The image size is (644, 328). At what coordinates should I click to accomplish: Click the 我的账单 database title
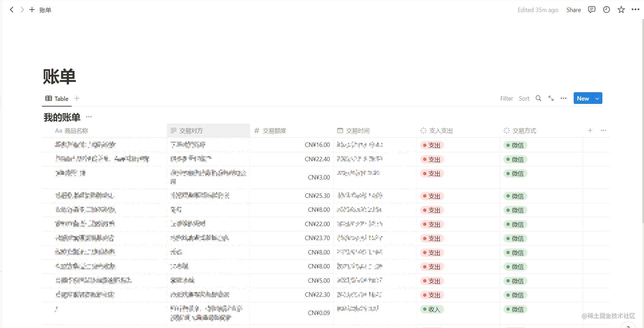62,117
